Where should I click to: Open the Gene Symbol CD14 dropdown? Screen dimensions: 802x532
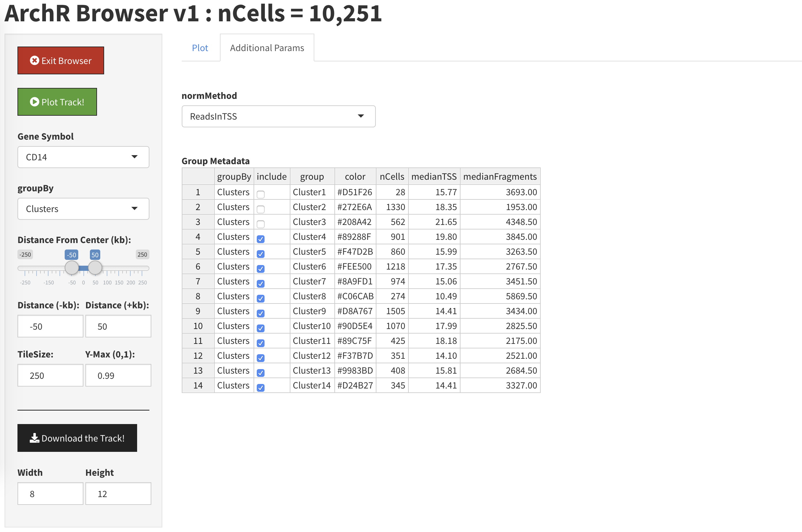pos(83,157)
